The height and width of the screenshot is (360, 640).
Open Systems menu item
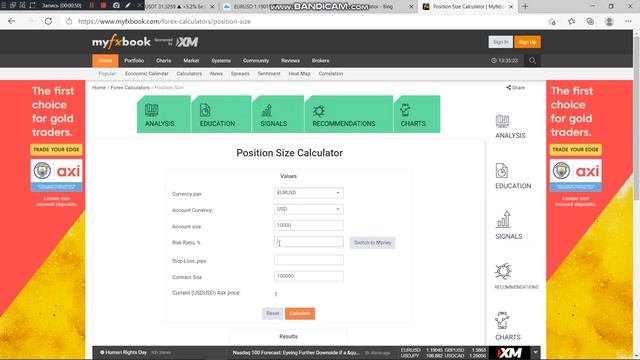[221, 60]
